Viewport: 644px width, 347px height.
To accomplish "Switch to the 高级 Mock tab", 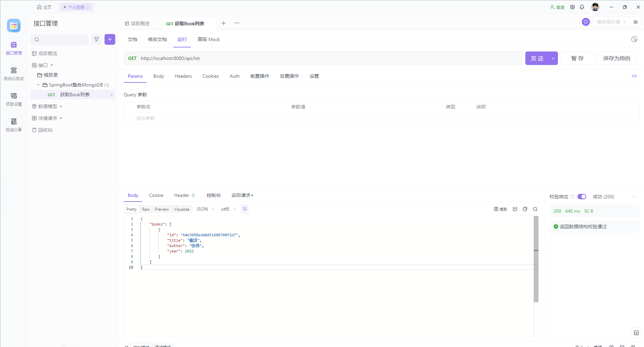I will tap(209, 39).
